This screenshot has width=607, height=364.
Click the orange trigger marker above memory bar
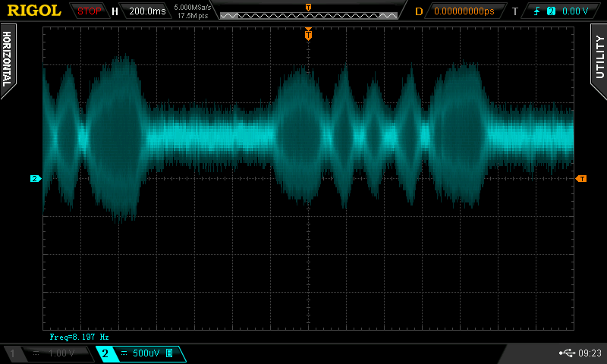tap(309, 8)
